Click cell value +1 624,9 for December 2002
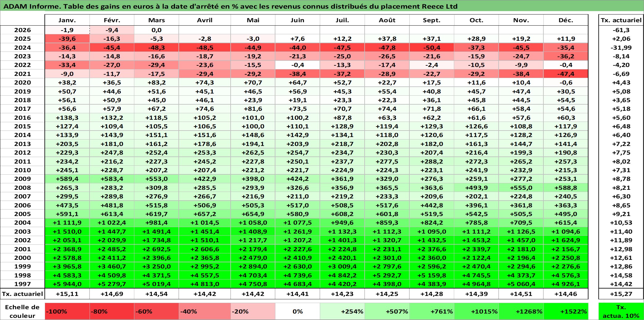Viewport: 644px width, 320px height. coord(566,240)
